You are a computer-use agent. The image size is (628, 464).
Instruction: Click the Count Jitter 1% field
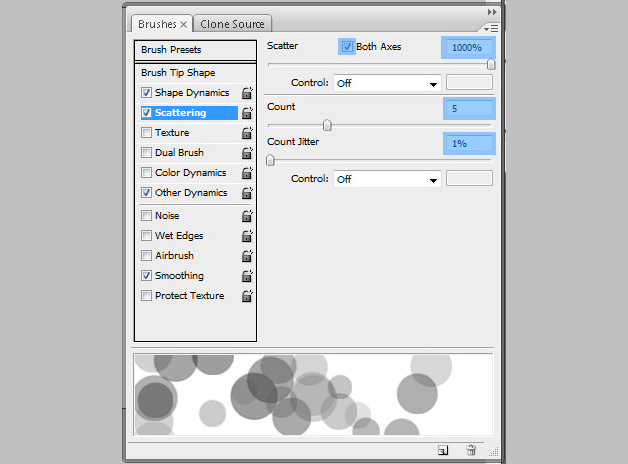tap(469, 143)
